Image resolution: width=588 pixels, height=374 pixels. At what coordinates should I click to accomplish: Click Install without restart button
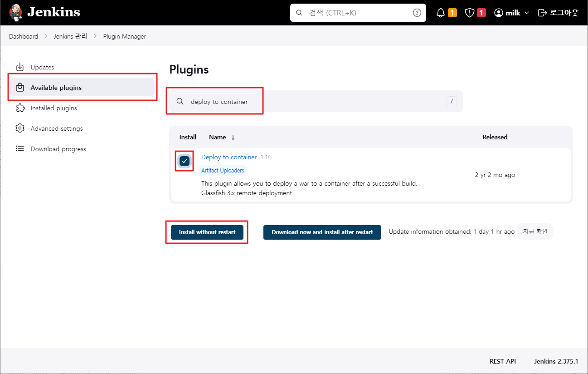[207, 232]
